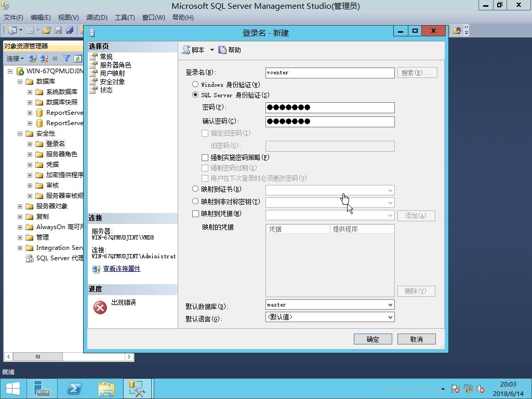The width and height of the screenshot is (532, 399).
Task: Open the Windows Start button
Action: click(13, 389)
